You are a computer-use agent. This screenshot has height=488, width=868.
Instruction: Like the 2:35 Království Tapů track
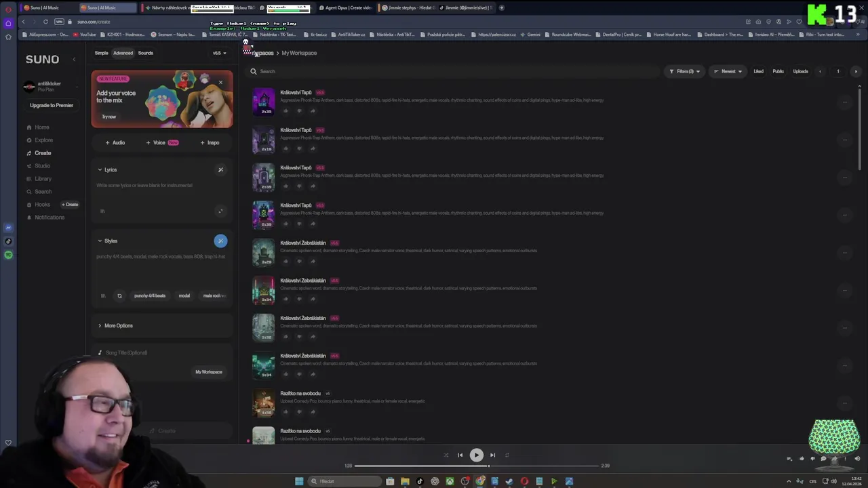285,111
